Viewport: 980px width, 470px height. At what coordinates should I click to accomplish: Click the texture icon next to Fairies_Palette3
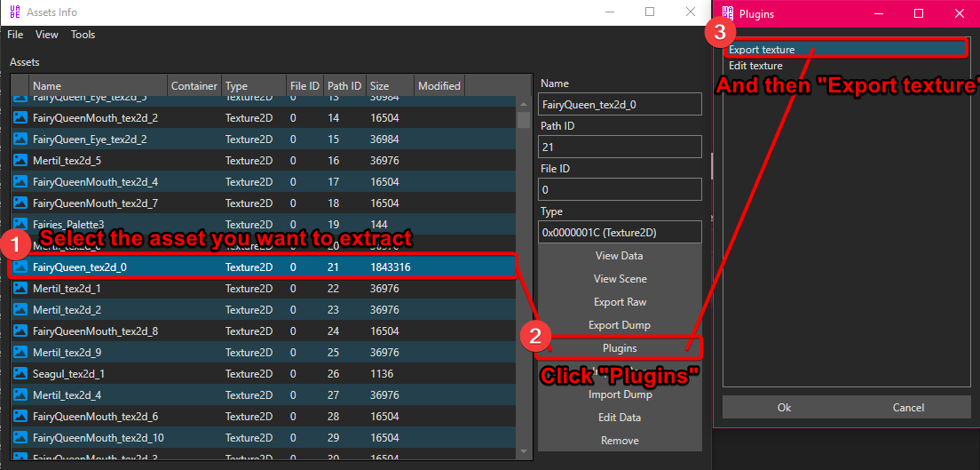coord(20,224)
